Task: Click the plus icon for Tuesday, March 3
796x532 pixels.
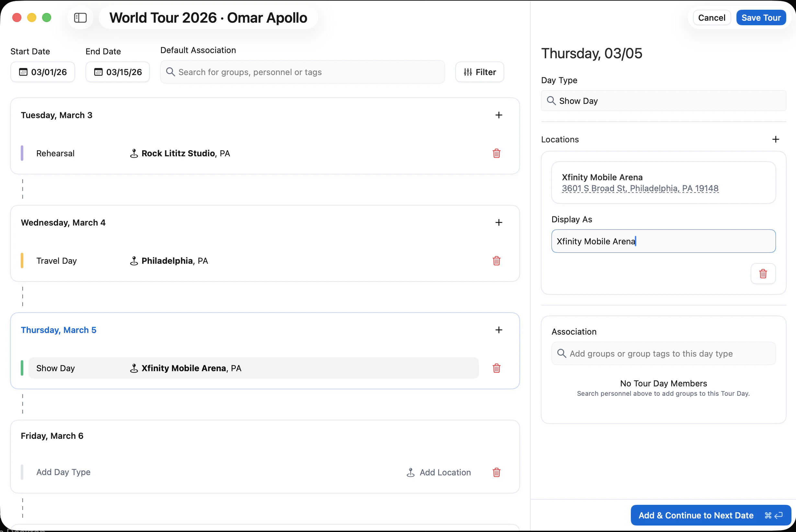Action: [x=498, y=115]
